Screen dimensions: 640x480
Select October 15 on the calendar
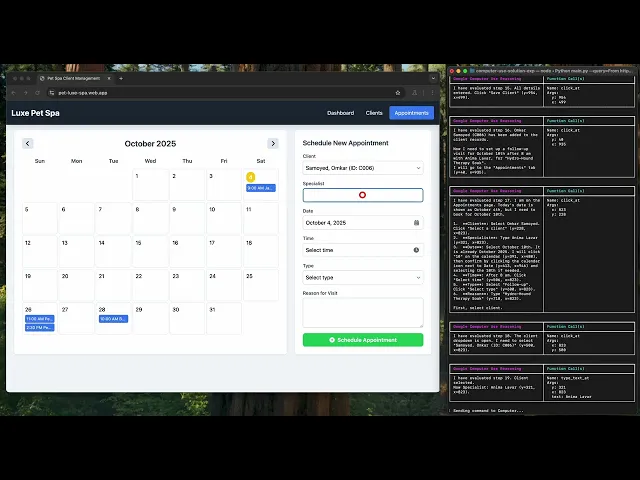point(150,252)
